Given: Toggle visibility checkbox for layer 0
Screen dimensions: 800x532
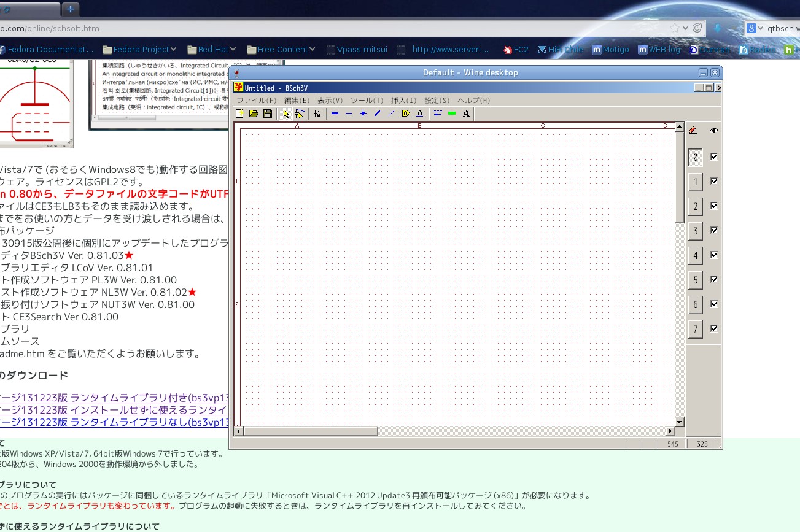Looking at the screenshot, I should click(x=713, y=157).
